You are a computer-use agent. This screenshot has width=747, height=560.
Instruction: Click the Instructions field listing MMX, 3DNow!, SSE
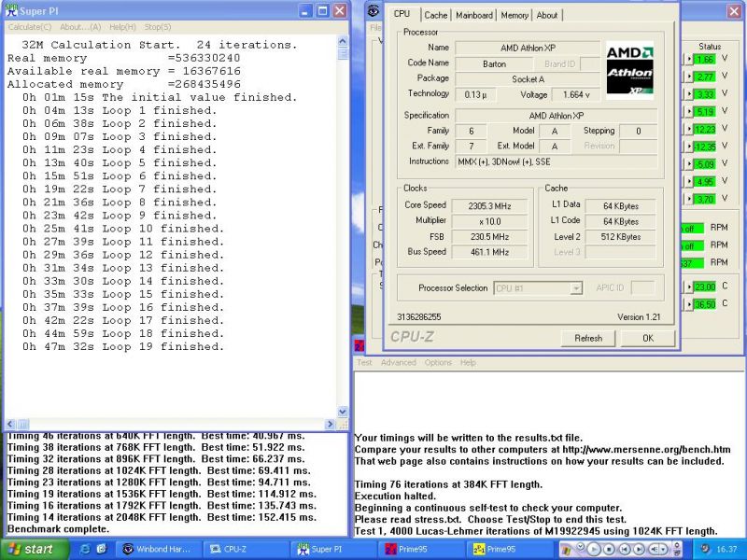556,161
